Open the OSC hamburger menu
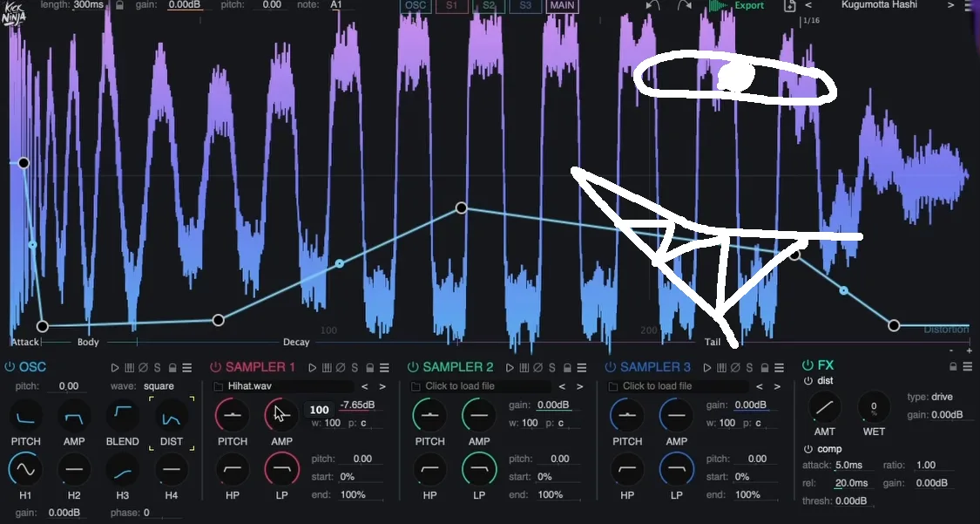The height and width of the screenshot is (524, 980). [x=187, y=368]
